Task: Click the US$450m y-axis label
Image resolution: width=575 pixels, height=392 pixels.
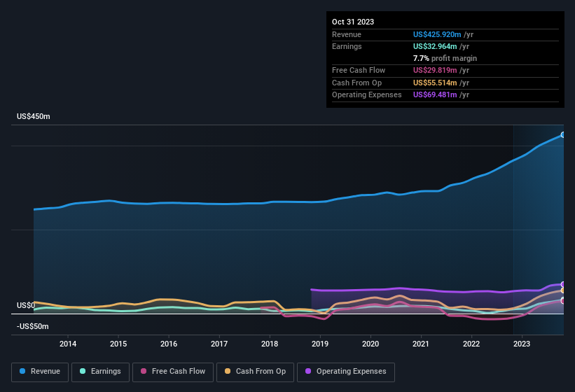Action: pos(34,116)
